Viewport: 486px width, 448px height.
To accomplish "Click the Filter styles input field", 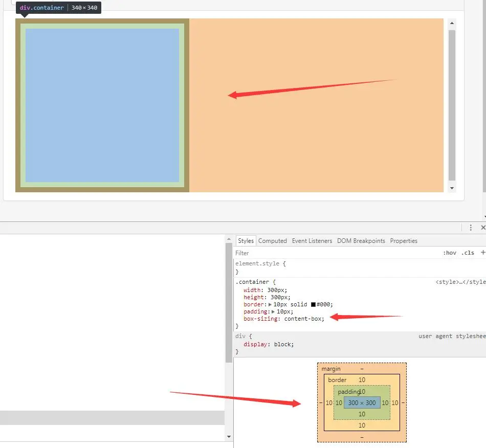I will coord(333,253).
